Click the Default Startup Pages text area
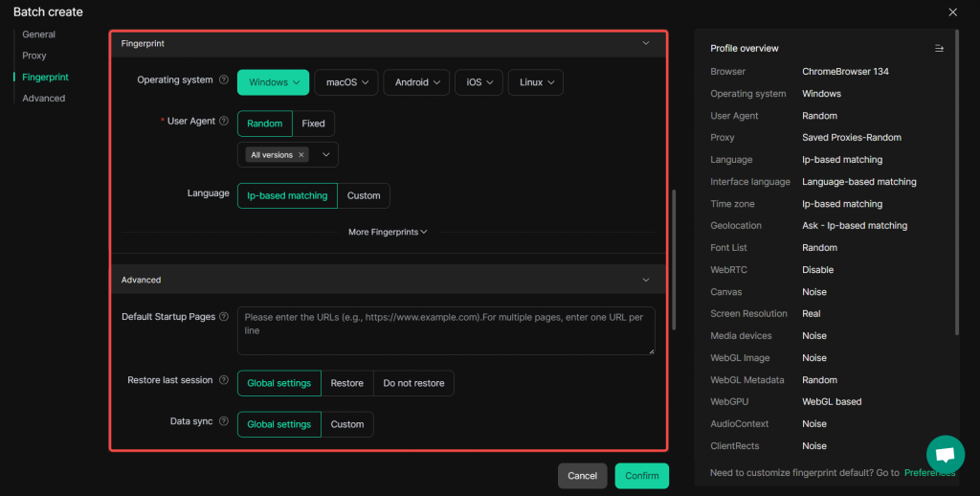980x496 pixels. click(x=446, y=330)
